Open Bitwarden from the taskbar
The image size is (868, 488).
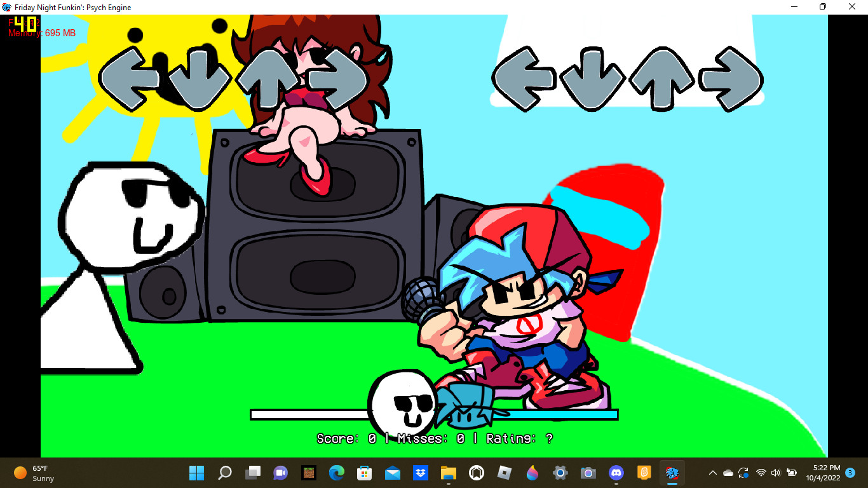tap(644, 473)
